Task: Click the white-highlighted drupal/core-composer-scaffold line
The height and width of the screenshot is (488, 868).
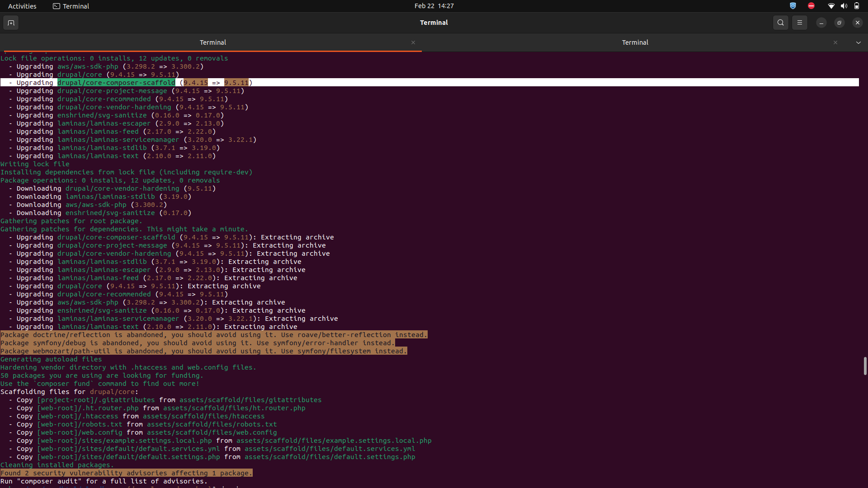Action: pyautogui.click(x=429, y=83)
